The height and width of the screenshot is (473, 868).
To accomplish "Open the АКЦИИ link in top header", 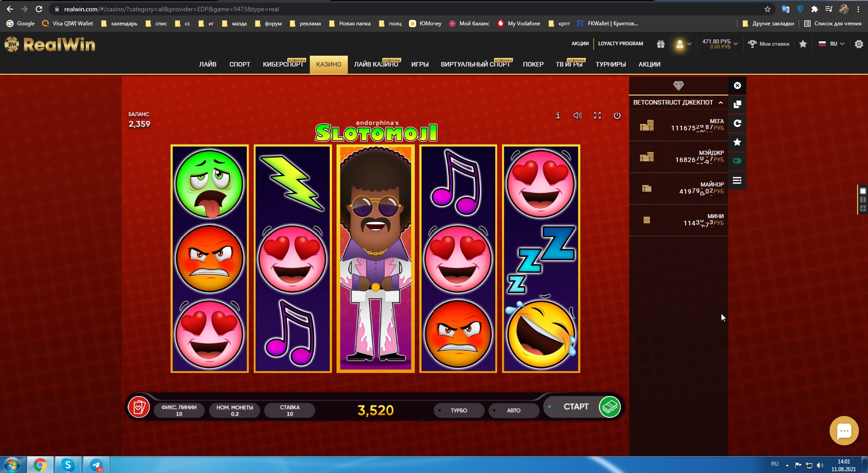I will point(580,44).
